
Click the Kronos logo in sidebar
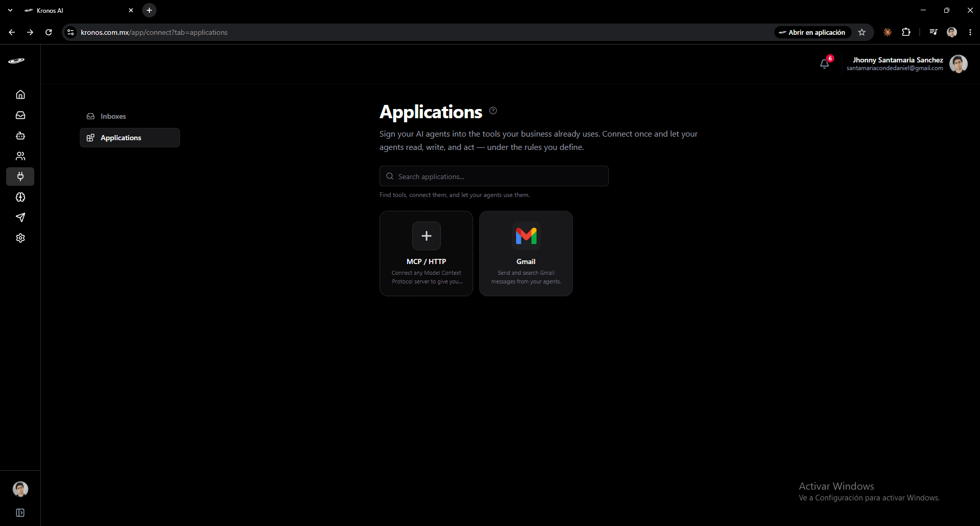(x=16, y=61)
